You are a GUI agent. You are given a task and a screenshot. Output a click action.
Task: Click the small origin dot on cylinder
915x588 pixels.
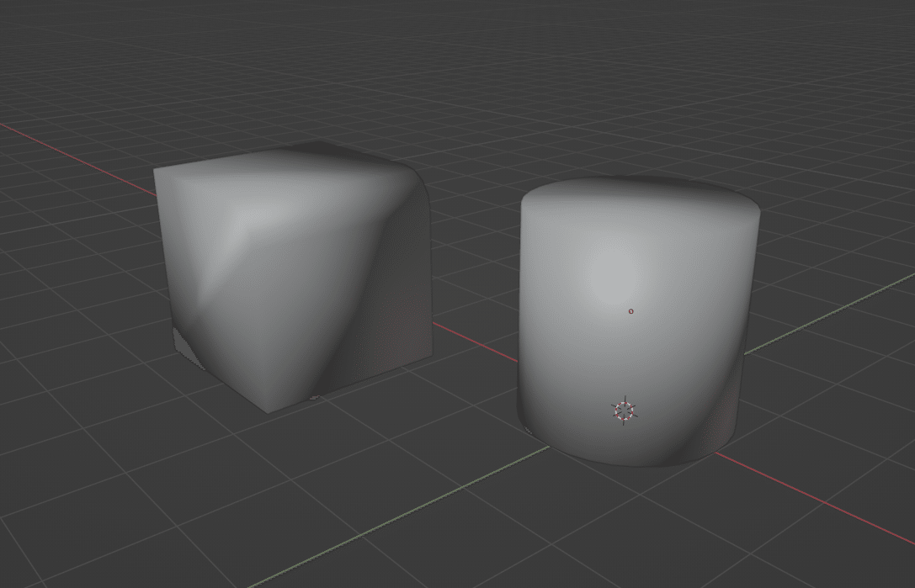tap(630, 311)
